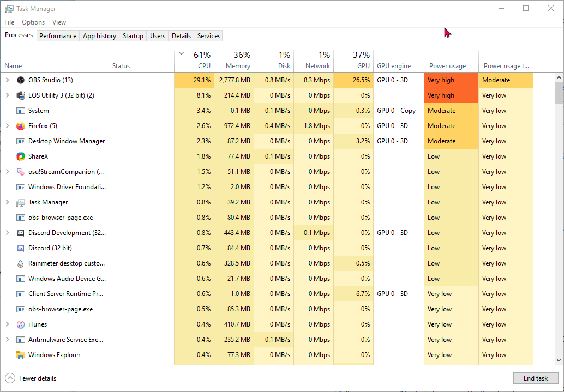Click the Client Server Runtime icon
The width and height of the screenshot is (564, 392).
21,294
